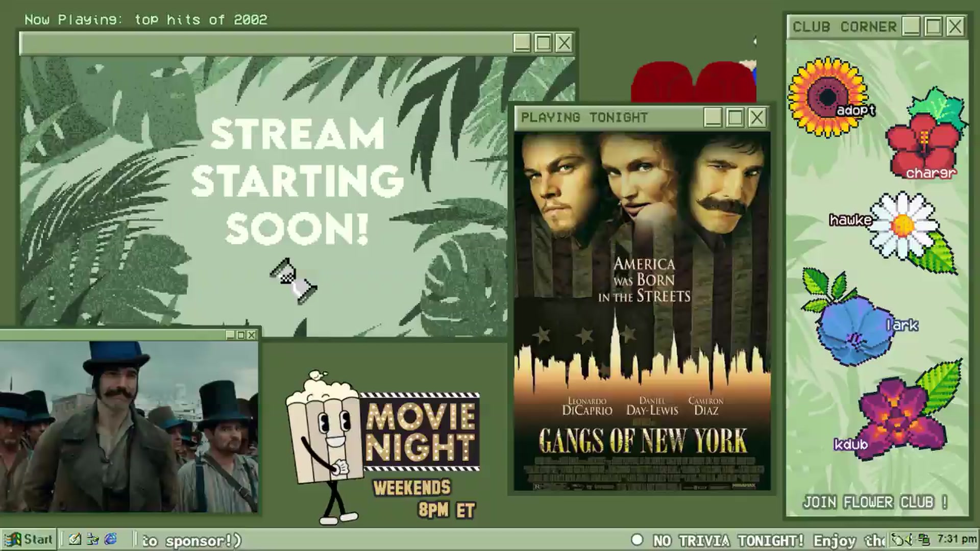Click the hourglass cursor icon

pyautogui.click(x=294, y=282)
